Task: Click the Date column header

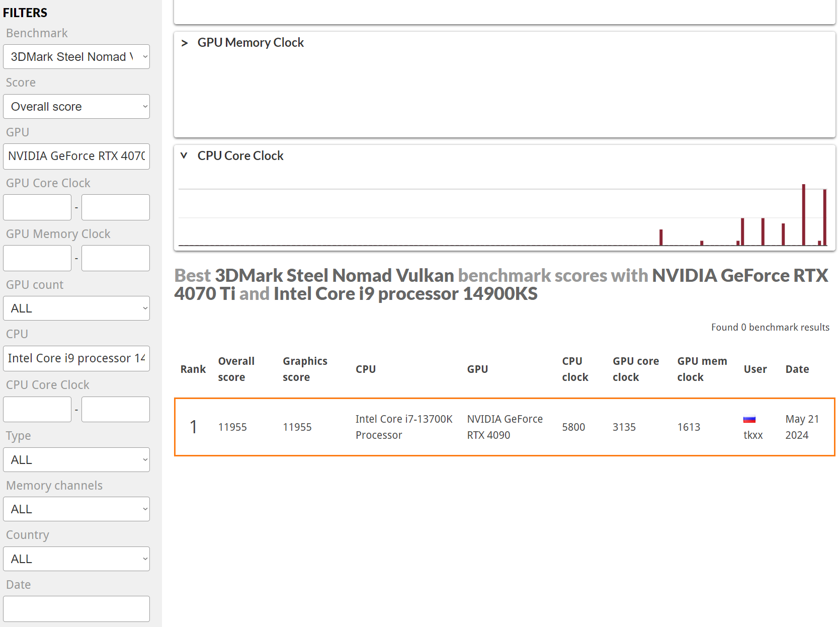Action: tap(797, 369)
